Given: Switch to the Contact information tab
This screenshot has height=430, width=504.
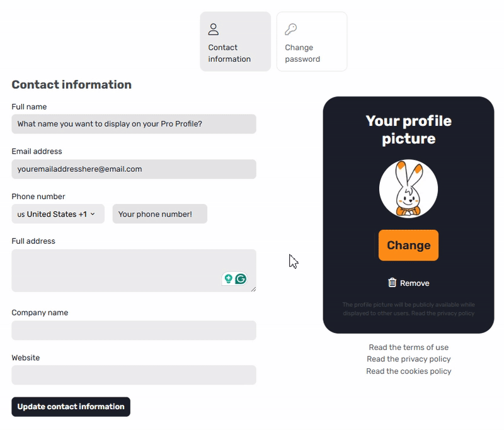Looking at the screenshot, I should tap(235, 42).
